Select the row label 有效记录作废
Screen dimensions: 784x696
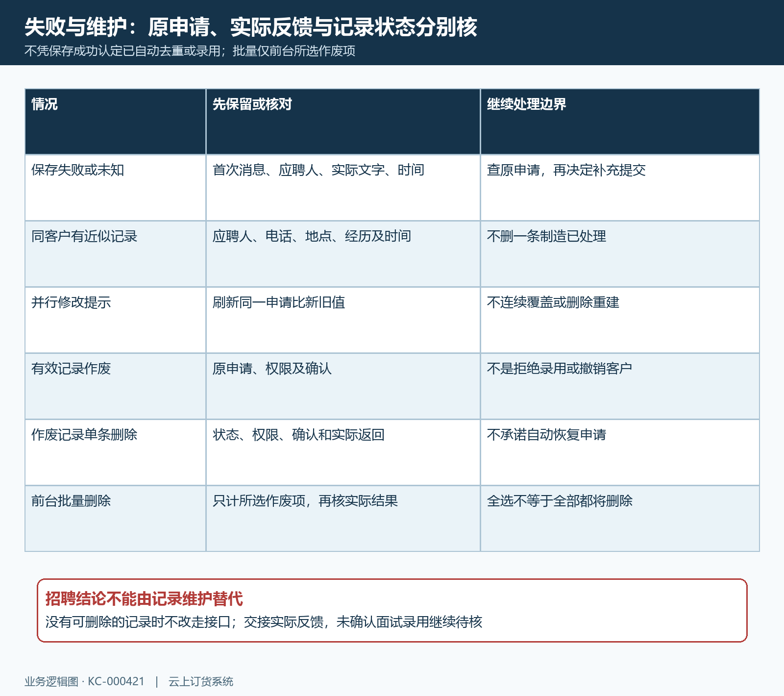[x=116, y=386]
